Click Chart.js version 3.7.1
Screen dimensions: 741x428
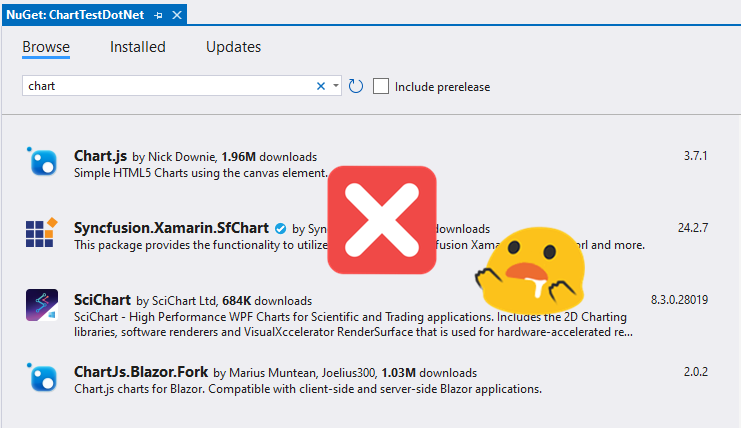(x=696, y=156)
